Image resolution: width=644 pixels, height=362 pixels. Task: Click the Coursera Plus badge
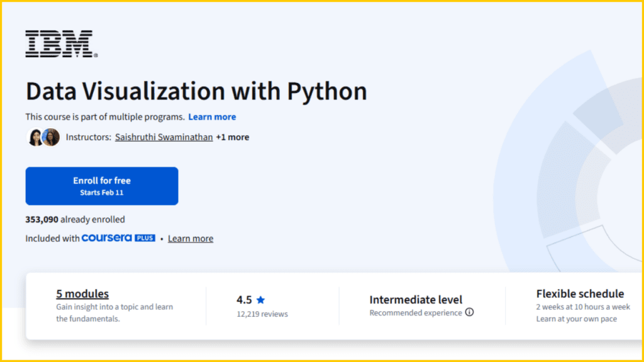tap(118, 238)
